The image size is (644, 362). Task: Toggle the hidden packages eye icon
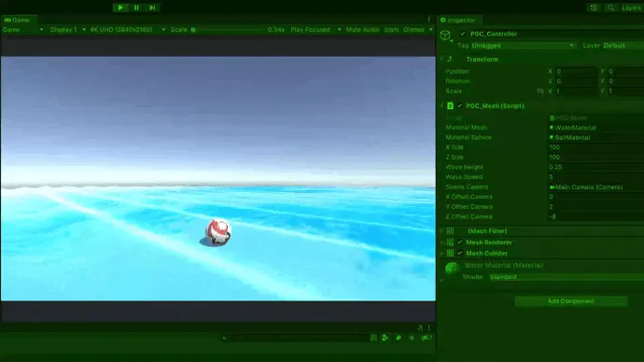(427, 338)
